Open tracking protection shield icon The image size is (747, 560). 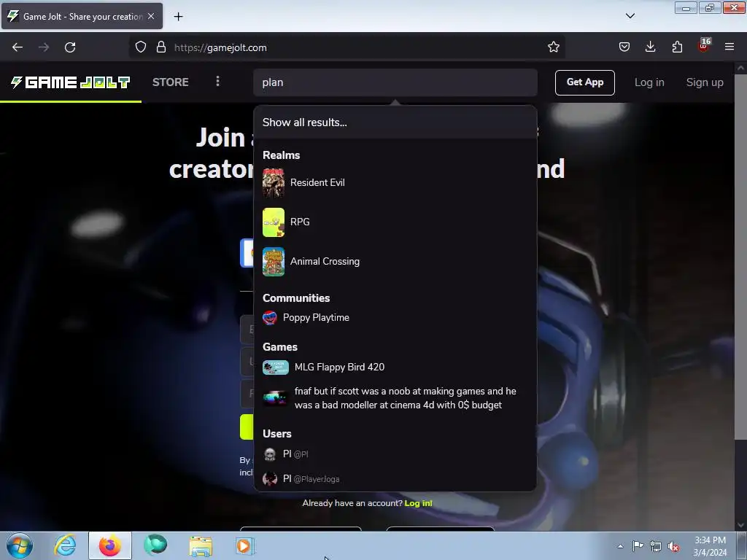point(141,47)
